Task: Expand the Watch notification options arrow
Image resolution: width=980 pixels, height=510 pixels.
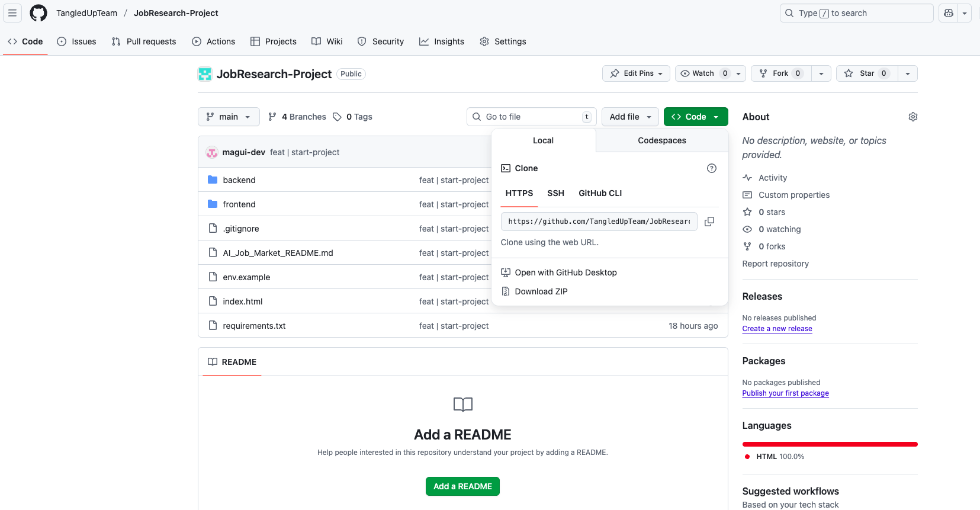Action: pyautogui.click(x=738, y=73)
